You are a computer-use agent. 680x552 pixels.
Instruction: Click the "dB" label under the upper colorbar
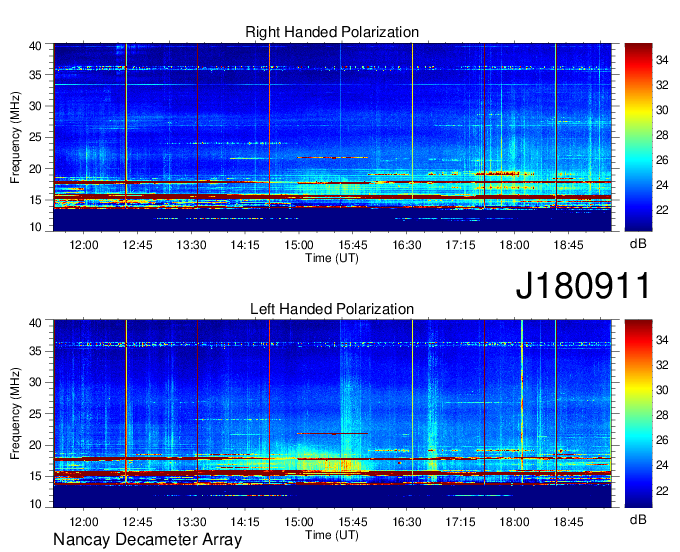(x=638, y=244)
